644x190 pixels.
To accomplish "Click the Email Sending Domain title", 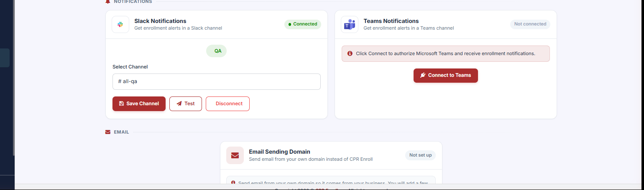I will click(x=279, y=152).
